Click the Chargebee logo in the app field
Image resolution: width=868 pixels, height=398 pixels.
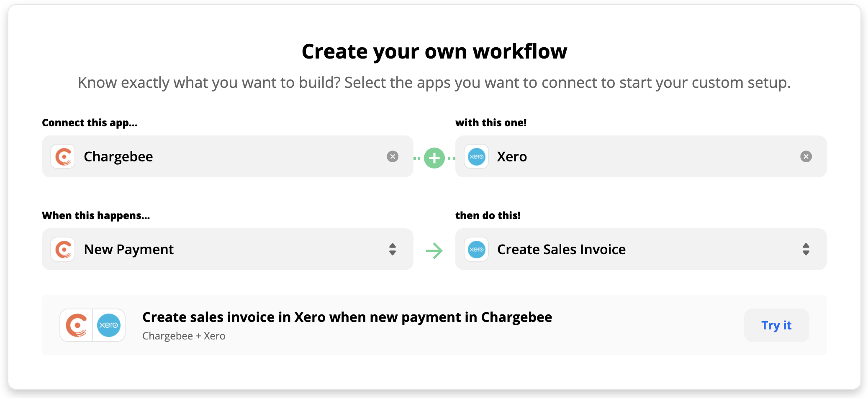pyautogui.click(x=63, y=157)
